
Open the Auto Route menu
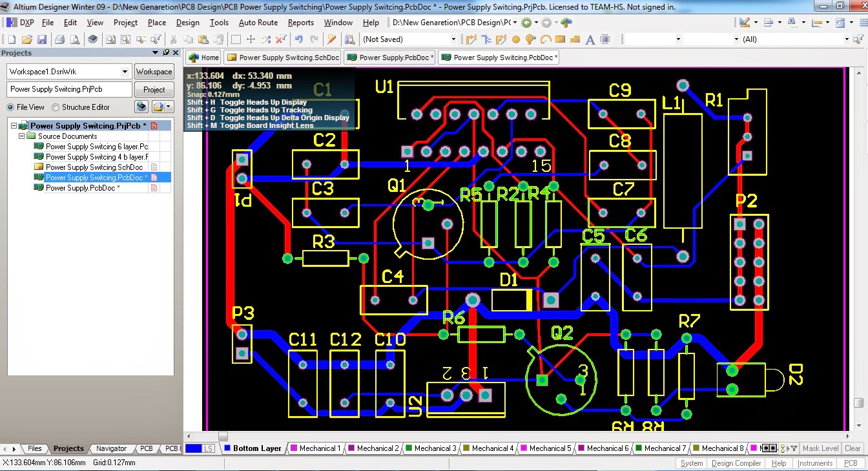pos(258,23)
